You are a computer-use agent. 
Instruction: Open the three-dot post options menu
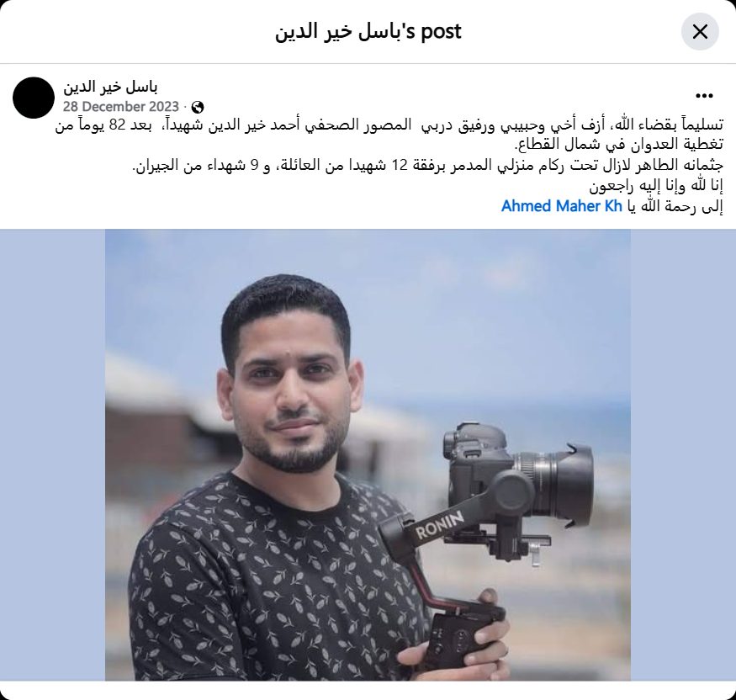[x=704, y=96]
